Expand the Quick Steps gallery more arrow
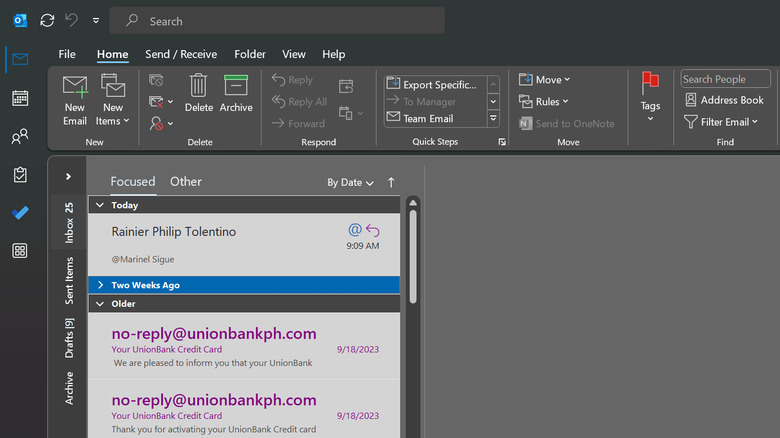The height and width of the screenshot is (438, 780). 493,118
